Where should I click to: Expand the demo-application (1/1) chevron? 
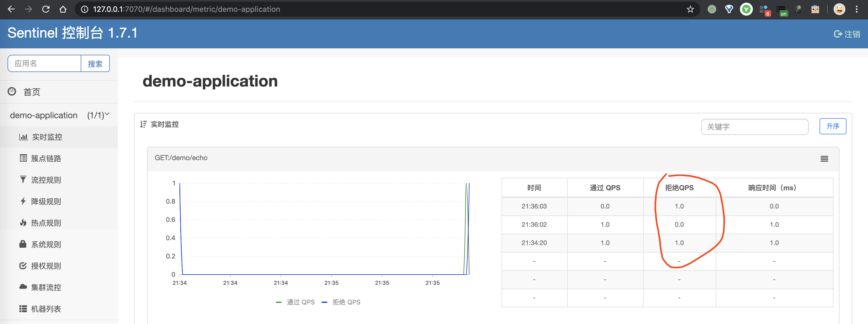[x=107, y=114]
